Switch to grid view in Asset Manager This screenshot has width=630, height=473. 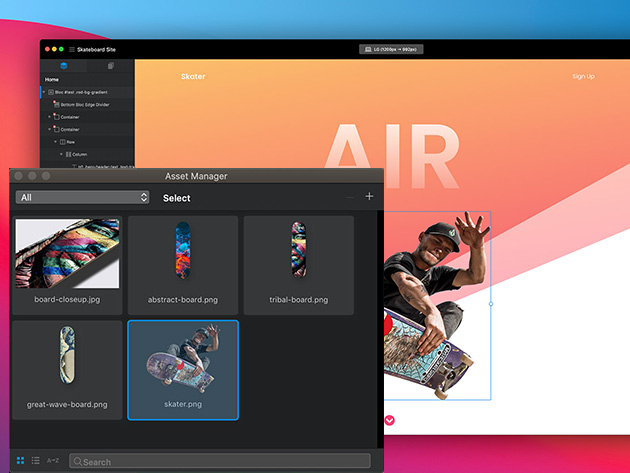[20, 461]
